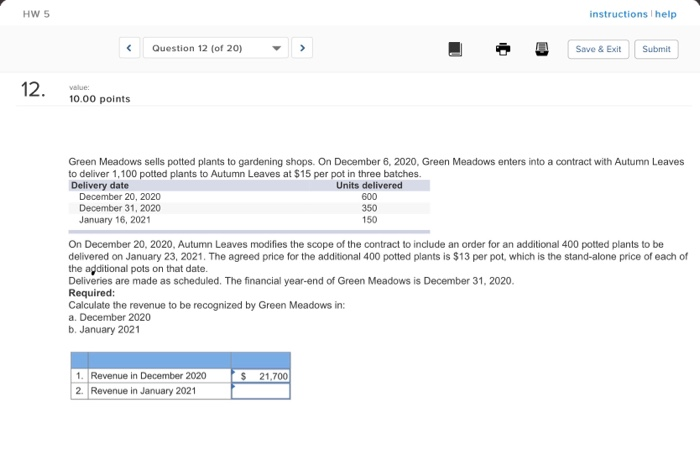The height and width of the screenshot is (471, 700).
Task: Go to the previous question arrow
Action: pos(129,48)
